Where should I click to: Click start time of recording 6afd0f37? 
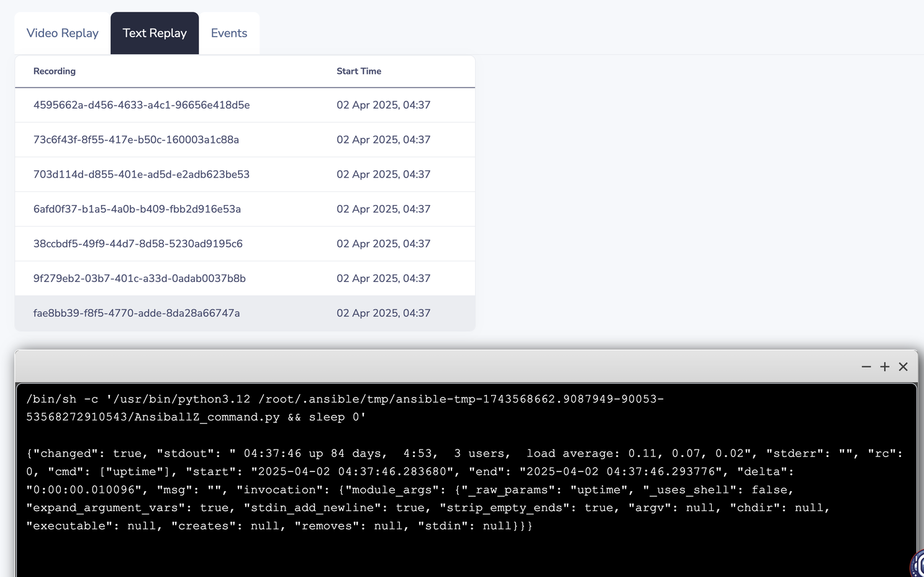pyautogui.click(x=383, y=209)
